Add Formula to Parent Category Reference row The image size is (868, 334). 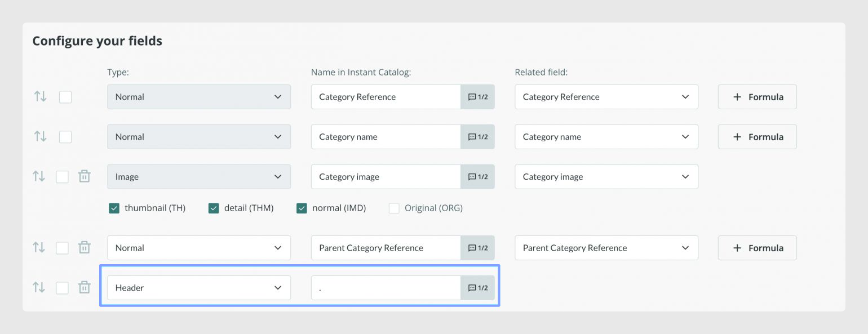[757, 248]
